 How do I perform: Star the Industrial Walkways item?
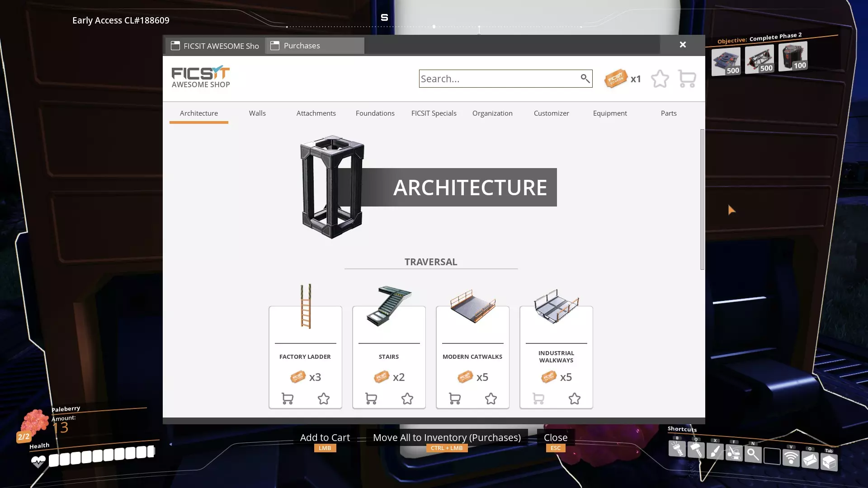[x=575, y=399]
